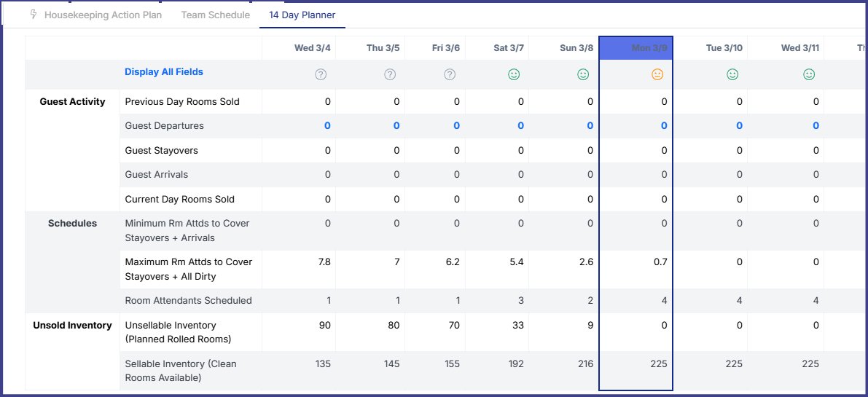
Task: Click the orange neutral face under Mon 3/9
Action: pos(657,74)
